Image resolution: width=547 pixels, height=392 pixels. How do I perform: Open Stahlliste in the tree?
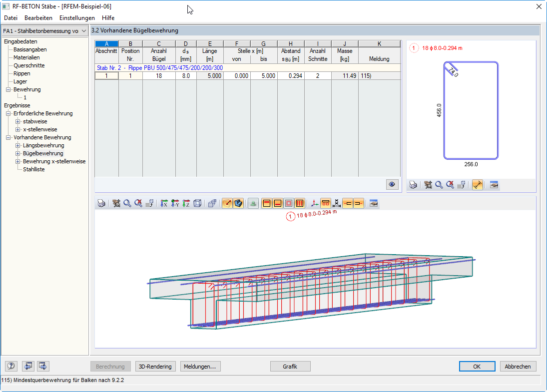point(34,169)
